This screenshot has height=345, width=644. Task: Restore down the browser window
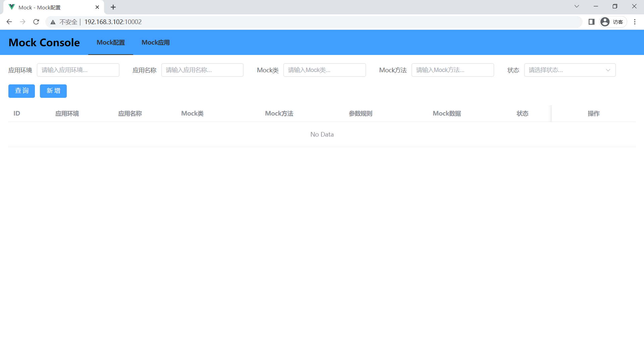click(615, 6)
